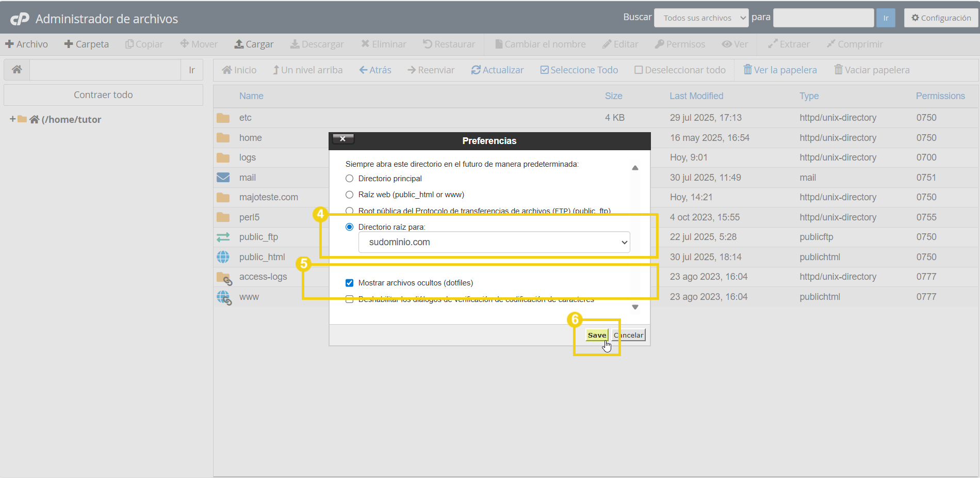The height and width of the screenshot is (478, 980).
Task: Click Deseleccionar todo
Action: click(x=680, y=70)
